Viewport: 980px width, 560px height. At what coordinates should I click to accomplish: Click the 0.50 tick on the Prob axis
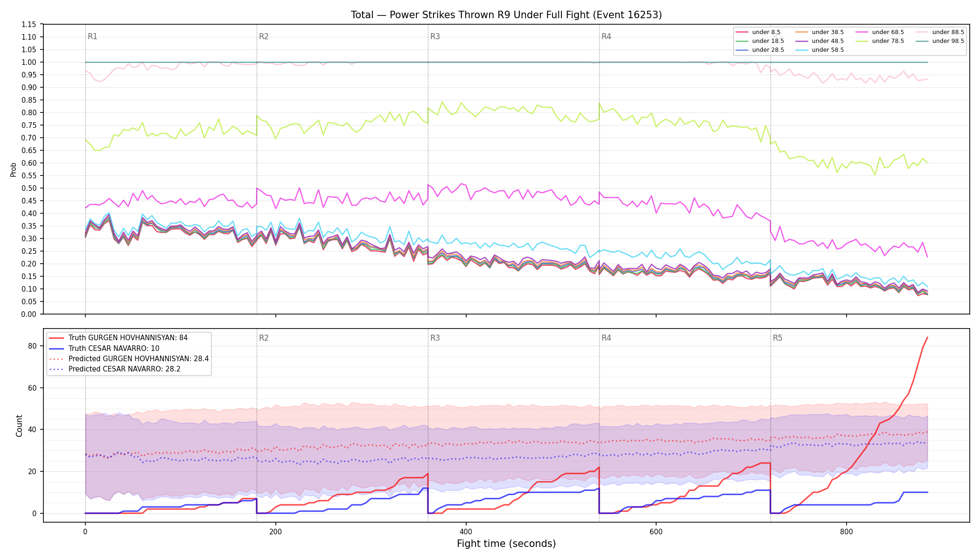29,188
